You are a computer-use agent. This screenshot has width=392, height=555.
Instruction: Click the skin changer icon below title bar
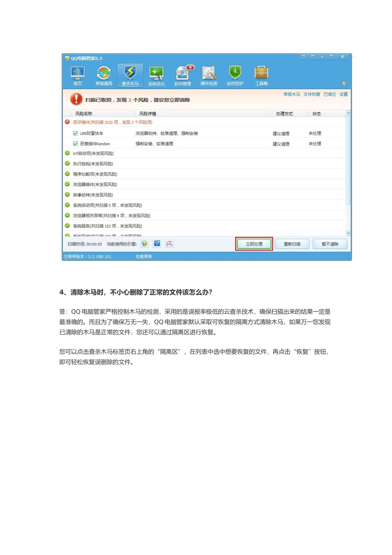(x=345, y=83)
